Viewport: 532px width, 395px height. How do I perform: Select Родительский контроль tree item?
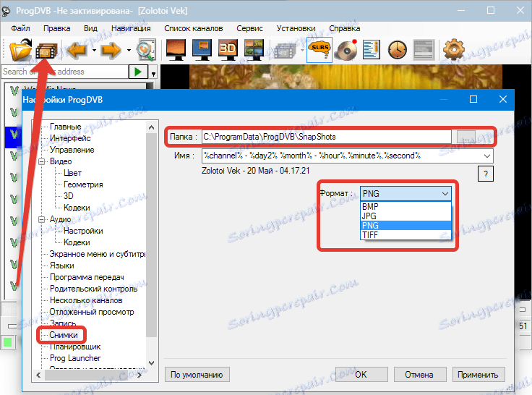click(x=94, y=289)
